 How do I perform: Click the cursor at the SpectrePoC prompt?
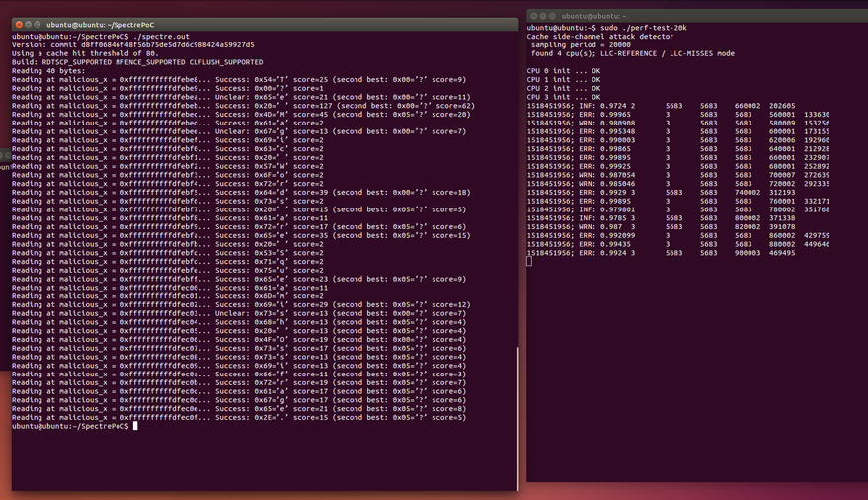pyautogui.click(x=135, y=426)
